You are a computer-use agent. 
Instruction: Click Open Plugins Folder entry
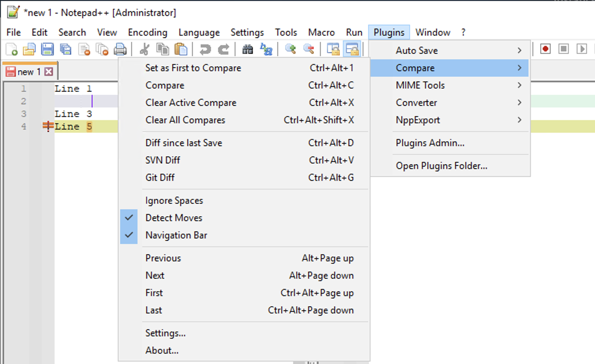[x=441, y=165]
